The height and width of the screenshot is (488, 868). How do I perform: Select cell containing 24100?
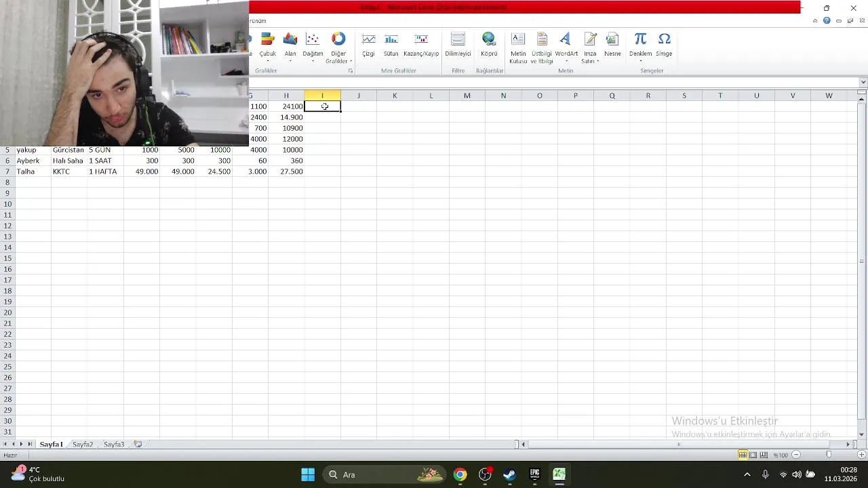click(x=286, y=106)
